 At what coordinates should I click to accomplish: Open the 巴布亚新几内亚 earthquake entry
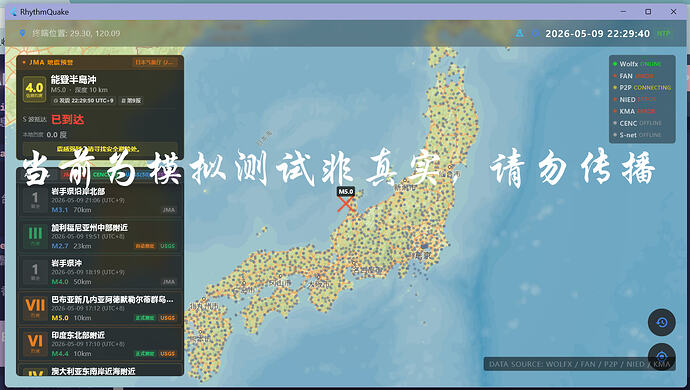pos(100,308)
